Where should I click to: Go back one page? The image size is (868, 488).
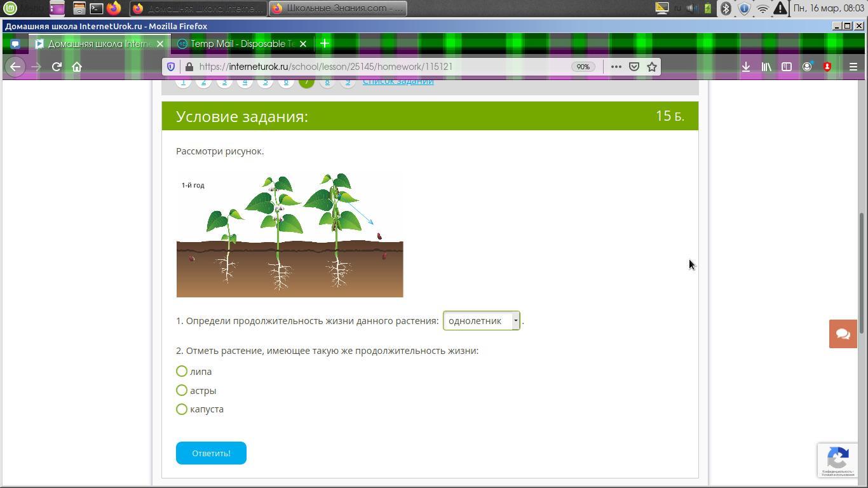click(15, 67)
